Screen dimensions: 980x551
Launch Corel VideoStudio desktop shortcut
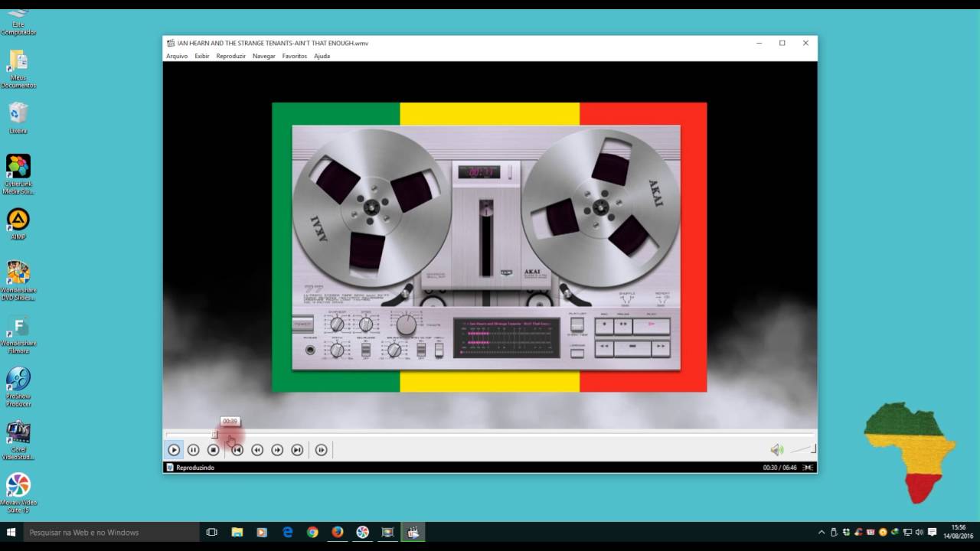point(18,440)
